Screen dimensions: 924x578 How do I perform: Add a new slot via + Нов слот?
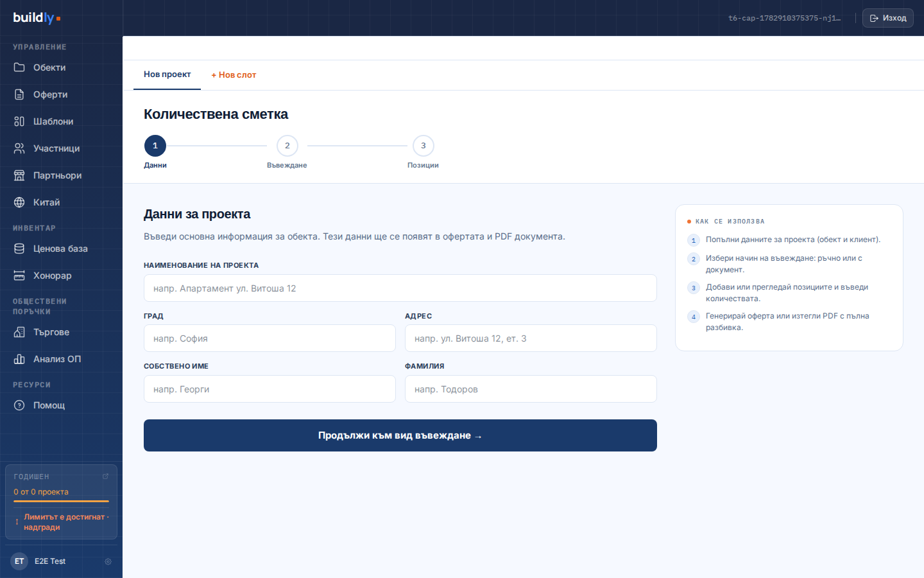[x=234, y=75]
